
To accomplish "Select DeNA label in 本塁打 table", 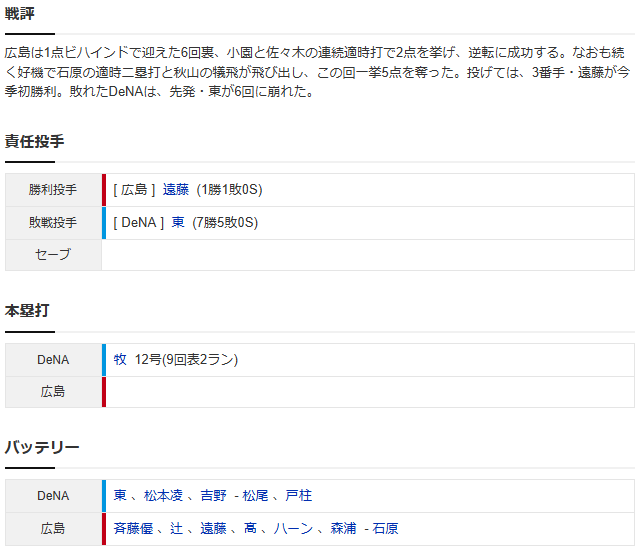I will click(53, 360).
